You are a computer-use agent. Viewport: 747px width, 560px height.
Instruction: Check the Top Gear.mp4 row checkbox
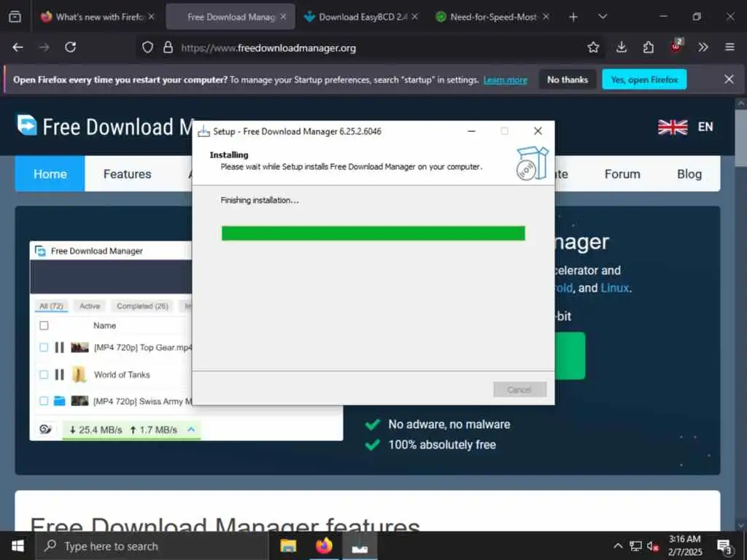(44, 348)
